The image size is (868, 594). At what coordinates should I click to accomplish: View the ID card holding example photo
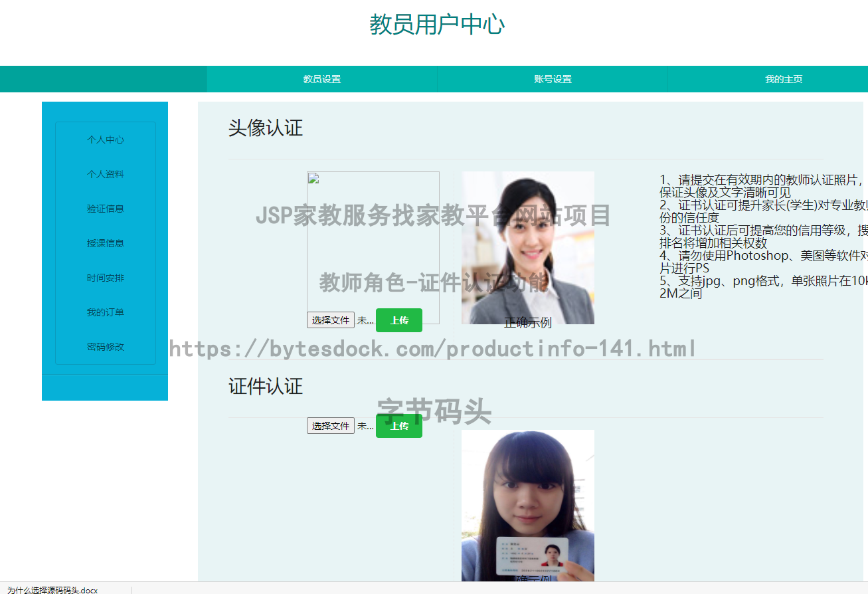point(528,506)
